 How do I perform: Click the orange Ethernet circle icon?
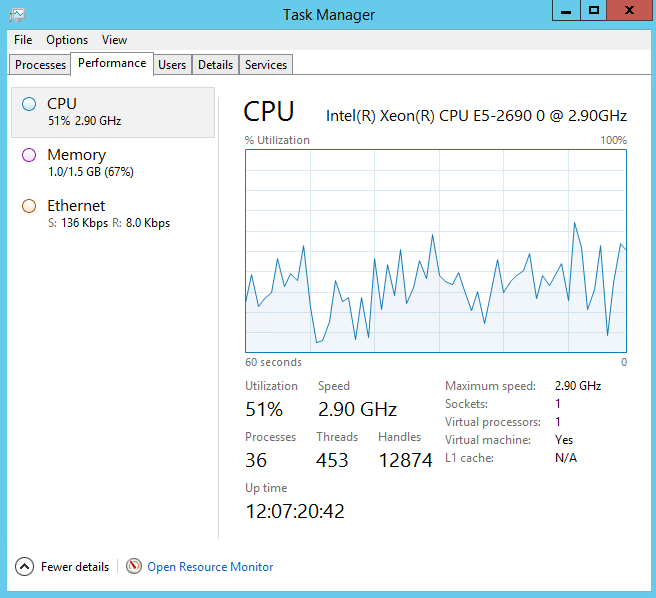(28, 206)
